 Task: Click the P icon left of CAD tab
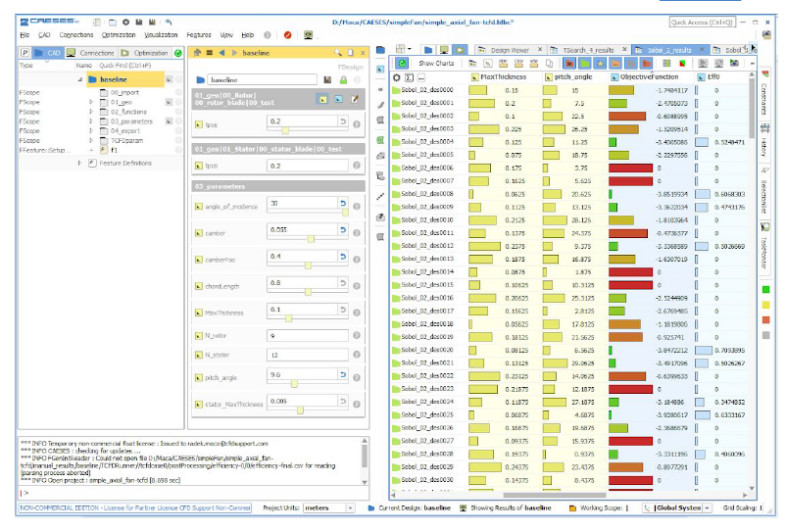click(25, 53)
